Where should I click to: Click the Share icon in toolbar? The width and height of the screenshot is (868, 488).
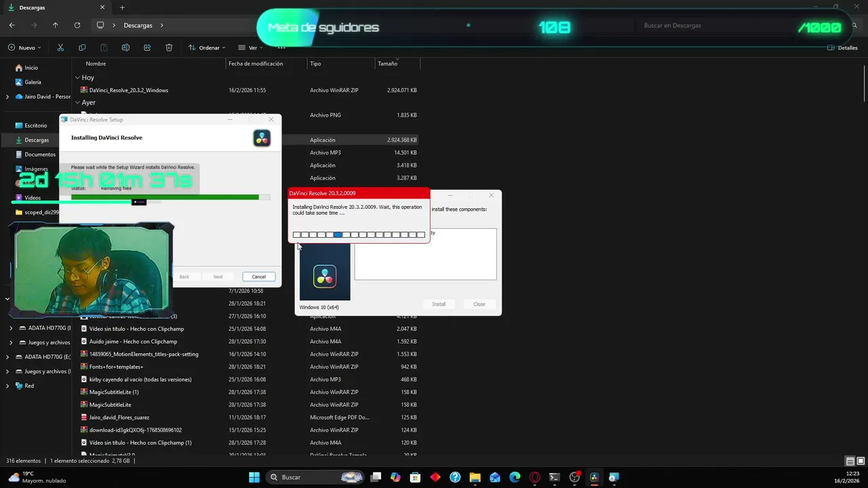[147, 47]
